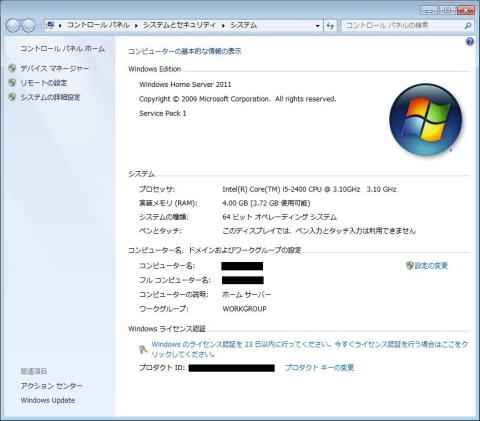Click コンピューターの基本的な情報の表示 heading
480x421 pixels.
coord(185,51)
